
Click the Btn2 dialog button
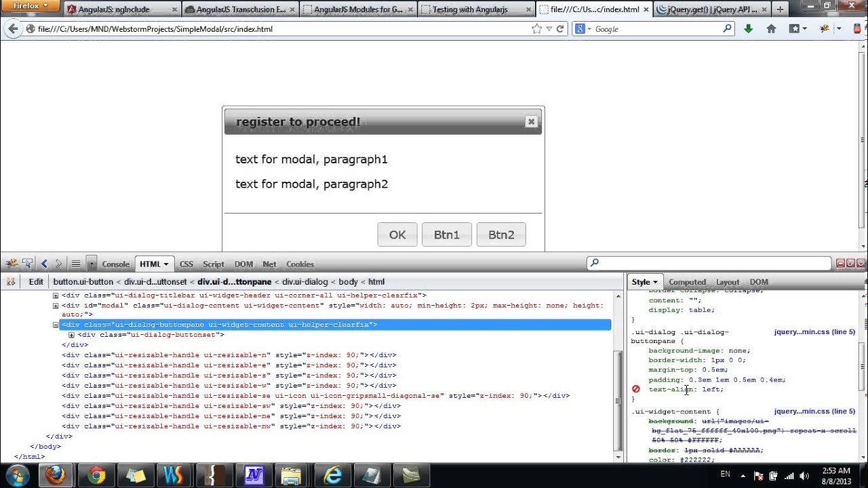point(501,235)
